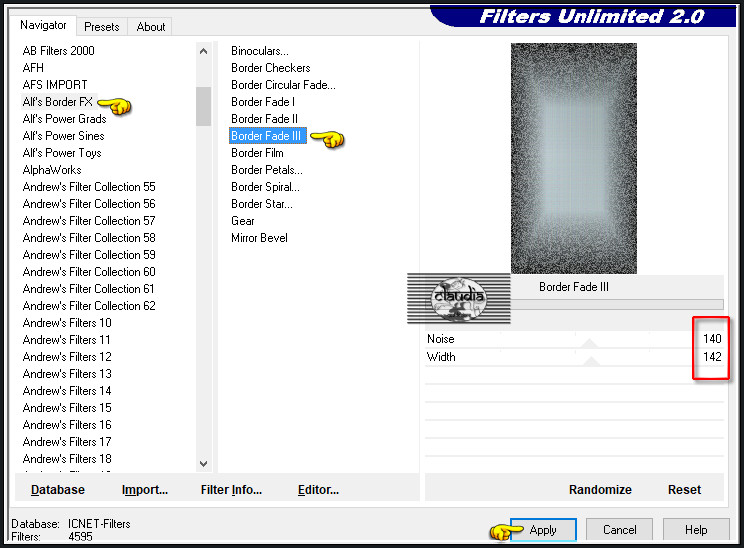Open the Help button
The image size is (744, 548).
[696, 529]
